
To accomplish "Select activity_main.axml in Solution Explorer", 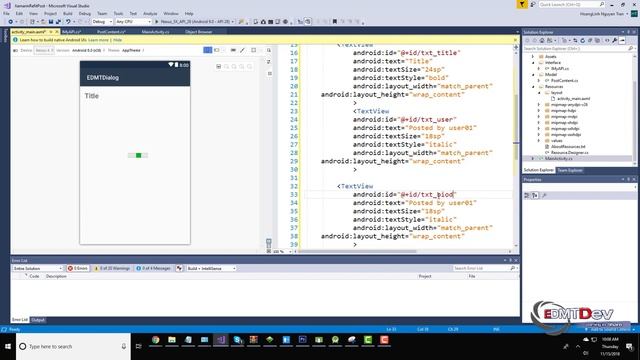I will [x=573, y=98].
